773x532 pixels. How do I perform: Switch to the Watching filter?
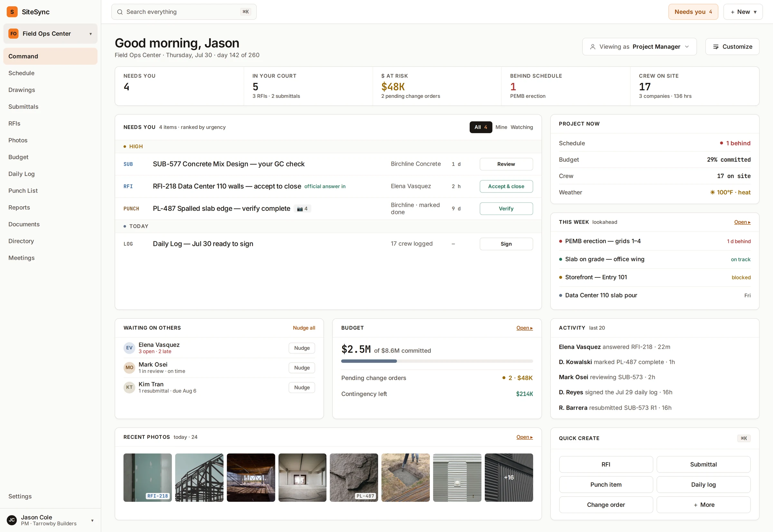click(x=521, y=127)
